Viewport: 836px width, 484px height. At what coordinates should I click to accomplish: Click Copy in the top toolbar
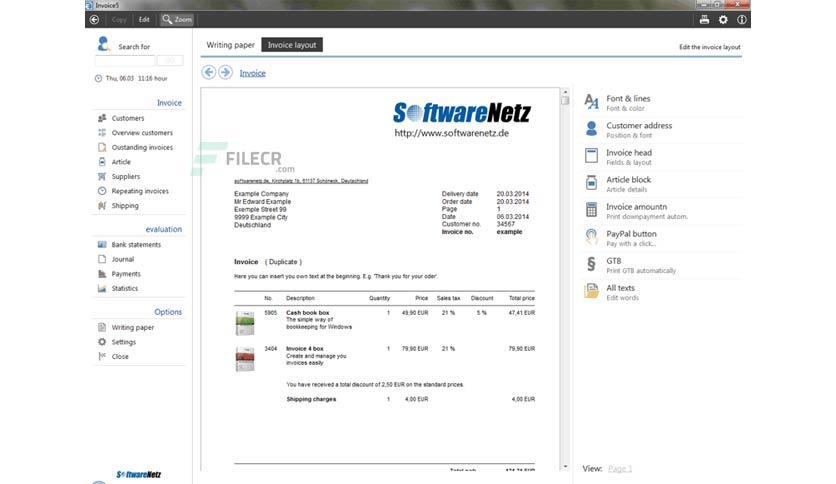pyautogui.click(x=119, y=20)
